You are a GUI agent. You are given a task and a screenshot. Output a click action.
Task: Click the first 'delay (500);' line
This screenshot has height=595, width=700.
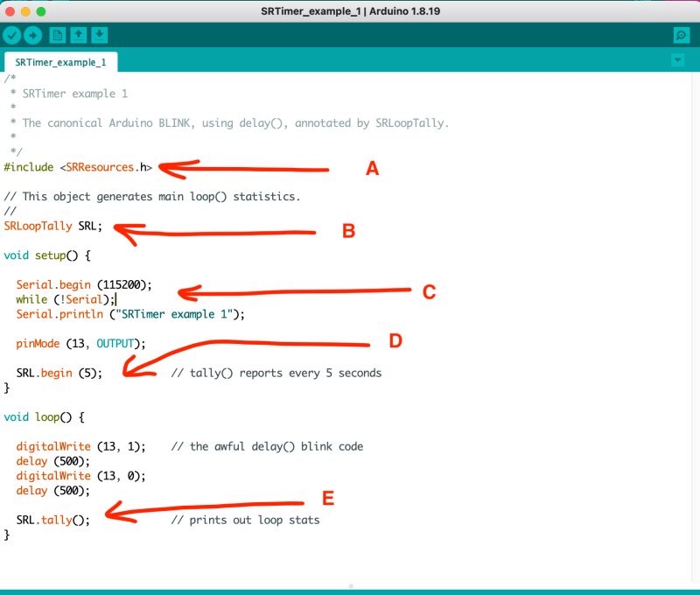coord(53,461)
